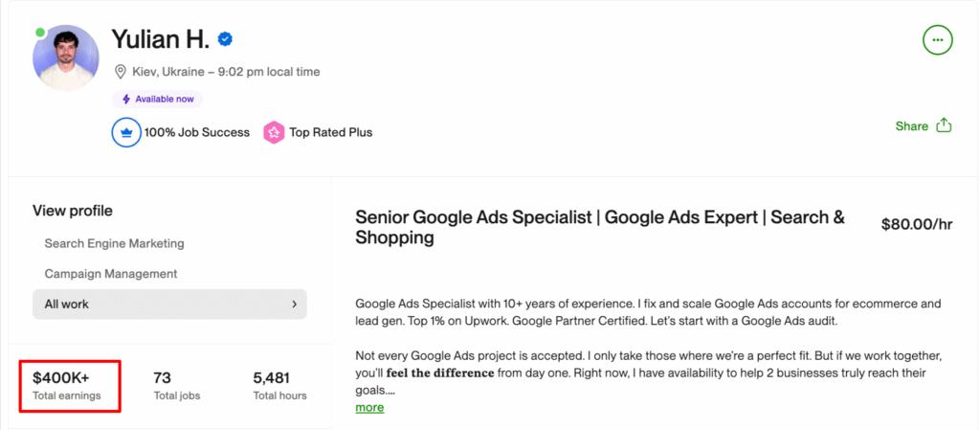Click the pink Top Rated Plus badge
The width and height of the screenshot is (980, 430).
(275, 132)
